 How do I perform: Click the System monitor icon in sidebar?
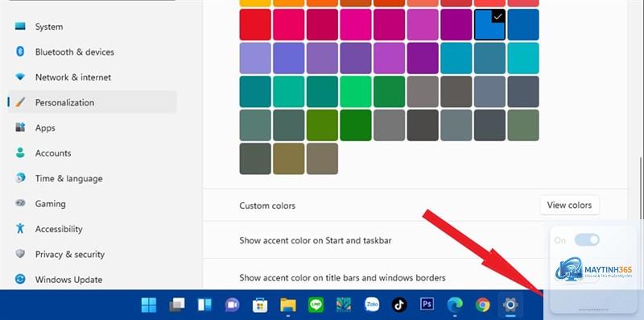[x=20, y=27]
